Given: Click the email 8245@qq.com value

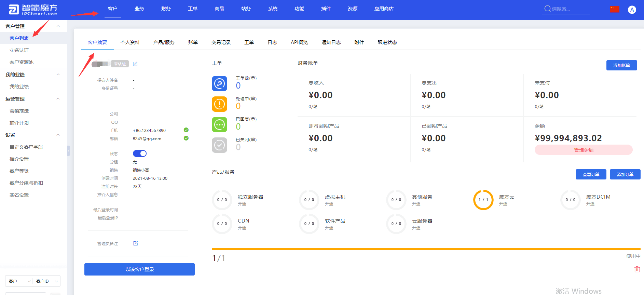Looking at the screenshot, I should coord(147,139).
